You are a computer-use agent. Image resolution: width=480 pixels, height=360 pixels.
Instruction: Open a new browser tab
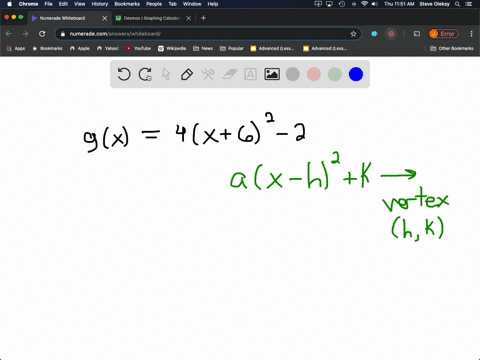[203, 18]
